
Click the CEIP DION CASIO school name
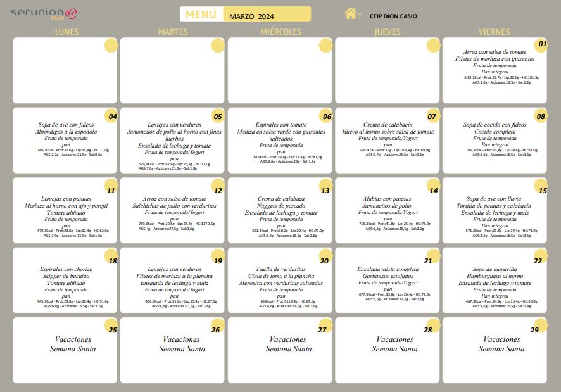pos(393,16)
